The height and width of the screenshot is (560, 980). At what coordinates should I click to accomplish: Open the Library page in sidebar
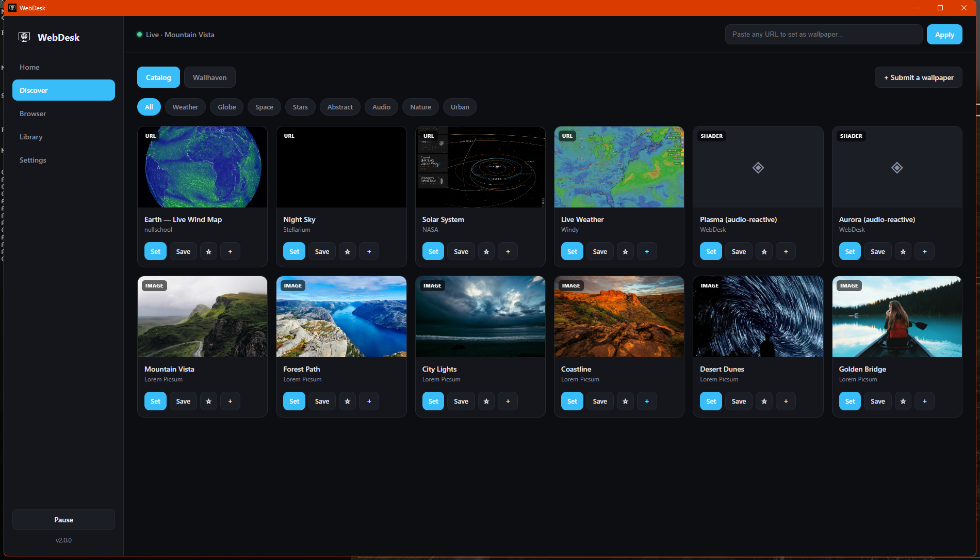point(63,137)
